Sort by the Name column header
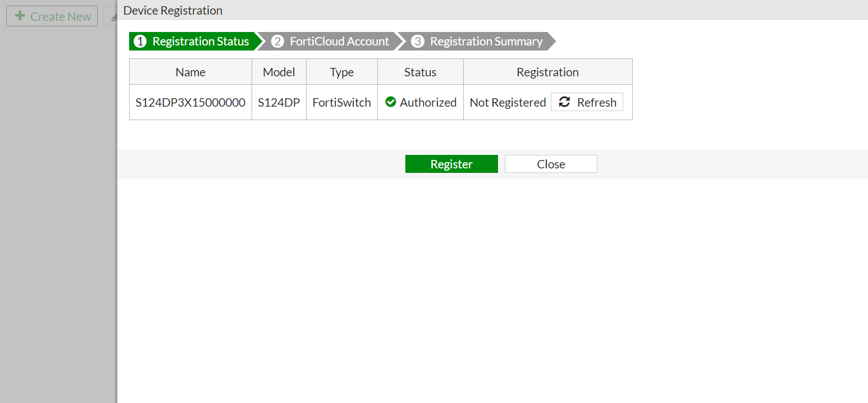 (190, 72)
